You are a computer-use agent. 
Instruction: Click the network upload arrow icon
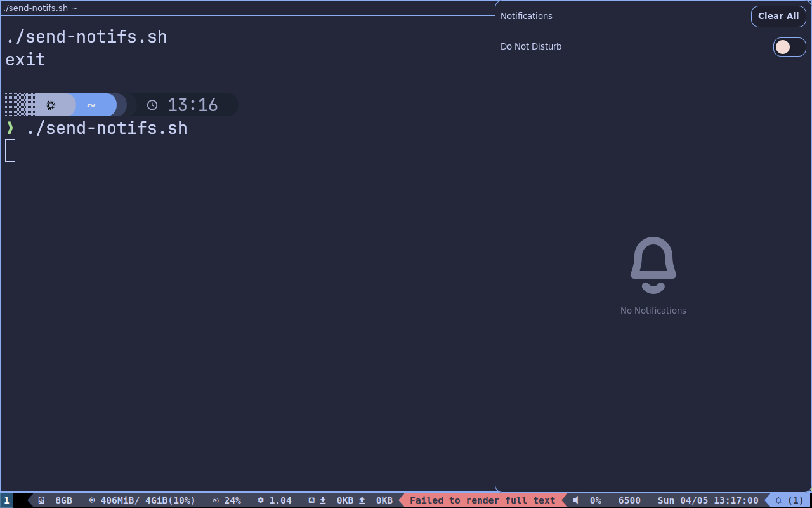pos(362,500)
